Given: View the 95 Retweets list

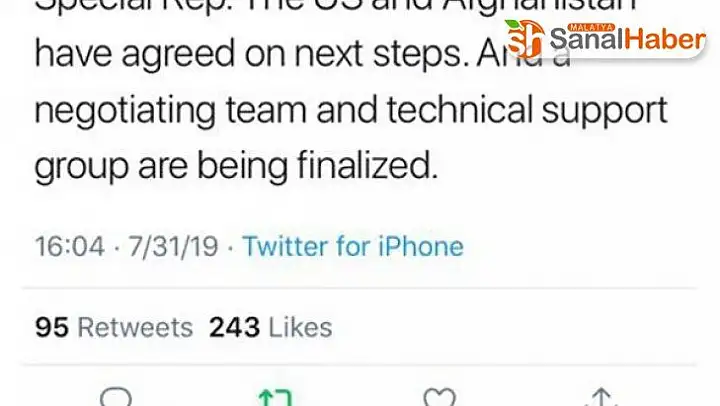Looking at the screenshot, I should (x=114, y=327).
